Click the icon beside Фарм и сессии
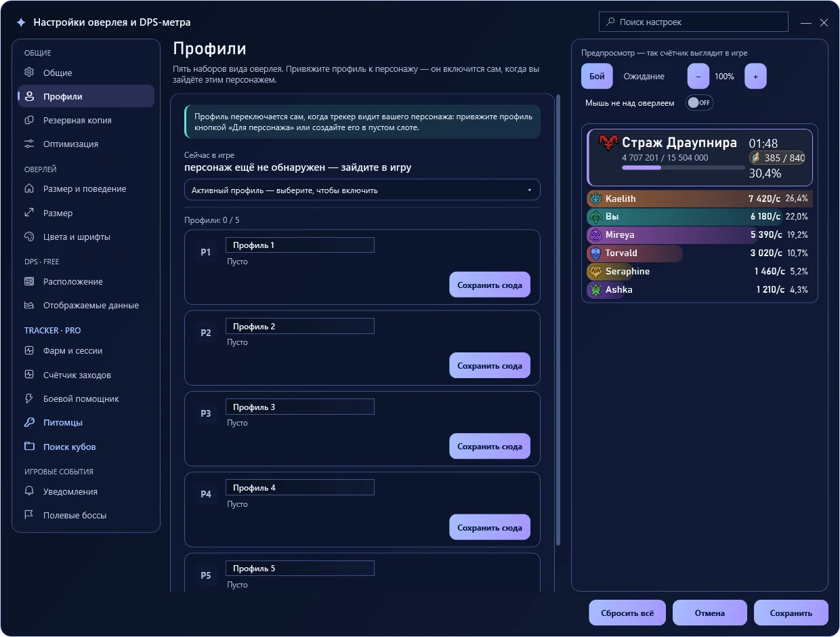The width and height of the screenshot is (840, 637). [29, 350]
